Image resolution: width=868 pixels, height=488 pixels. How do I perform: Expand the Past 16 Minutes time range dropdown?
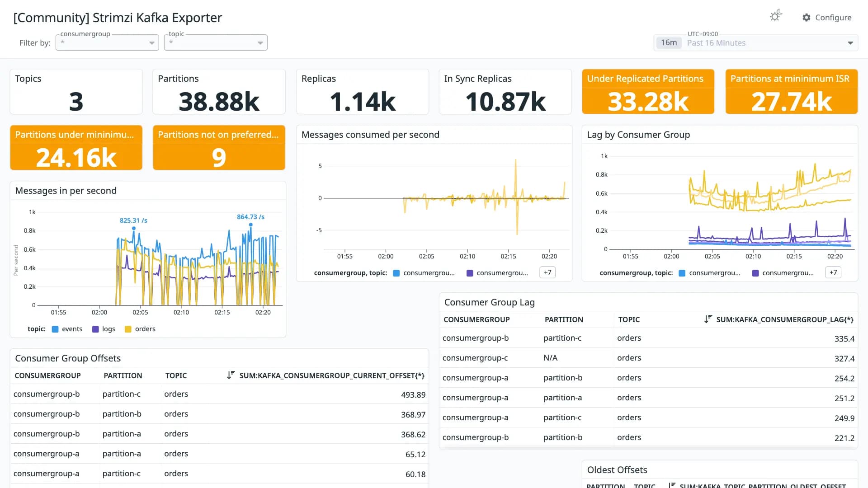(x=756, y=43)
